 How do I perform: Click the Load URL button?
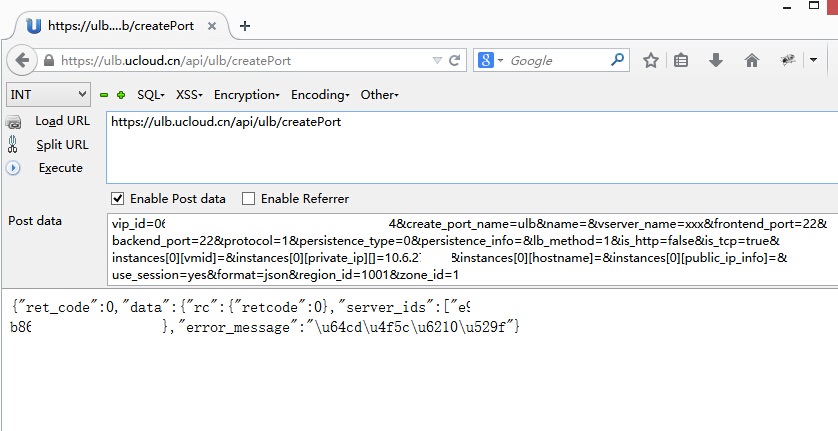[63, 121]
